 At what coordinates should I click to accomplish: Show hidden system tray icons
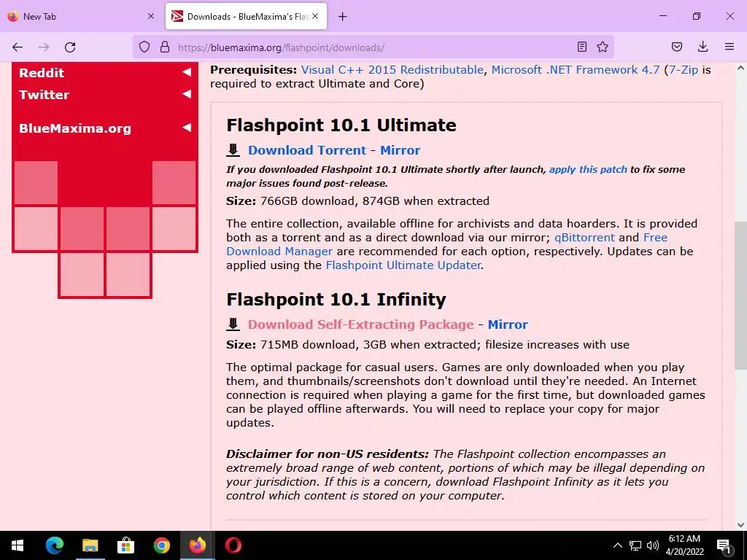[617, 545]
